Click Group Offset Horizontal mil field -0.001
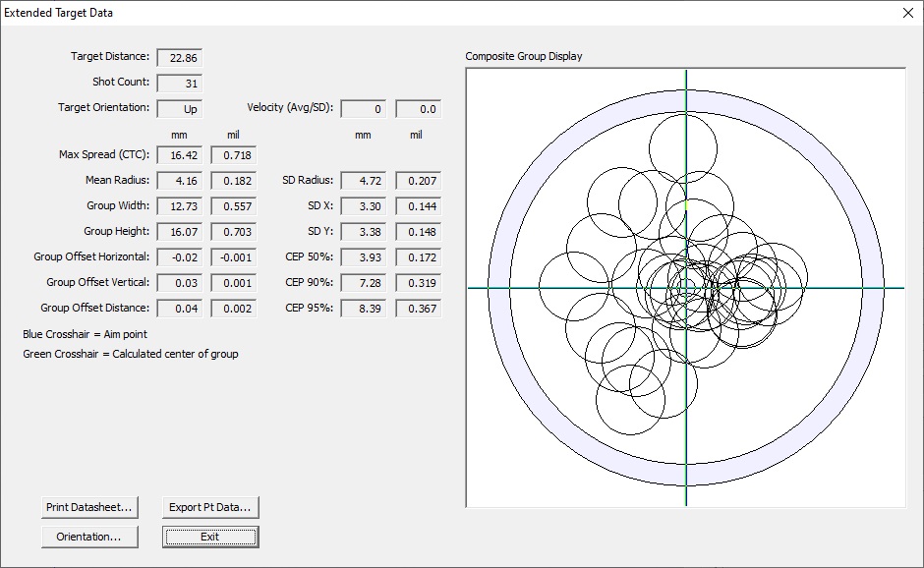This screenshot has height=568, width=924. pos(233,257)
